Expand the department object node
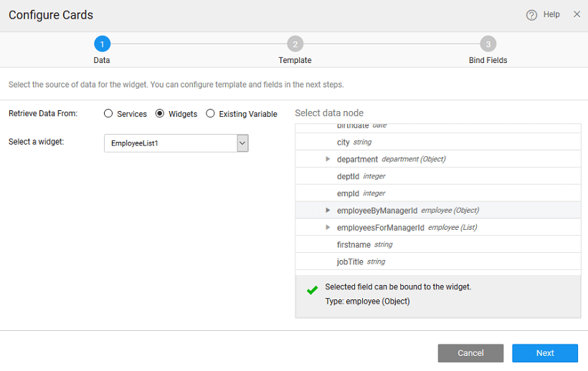The width and height of the screenshot is (588, 371). 328,159
